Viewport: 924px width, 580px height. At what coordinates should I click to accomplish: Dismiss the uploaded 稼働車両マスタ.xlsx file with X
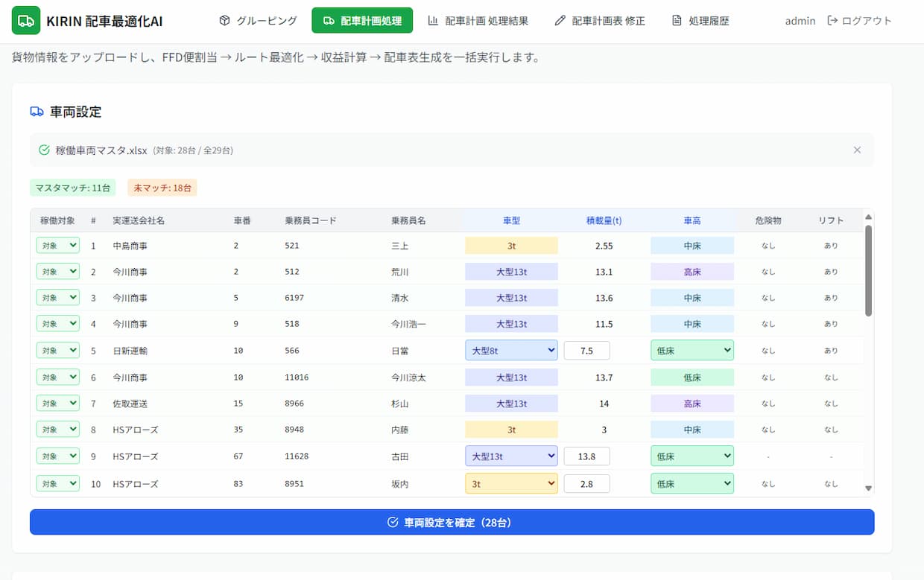pos(857,150)
